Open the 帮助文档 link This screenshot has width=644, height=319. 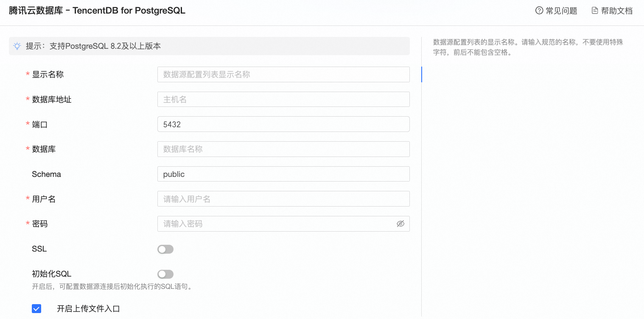pyautogui.click(x=617, y=11)
